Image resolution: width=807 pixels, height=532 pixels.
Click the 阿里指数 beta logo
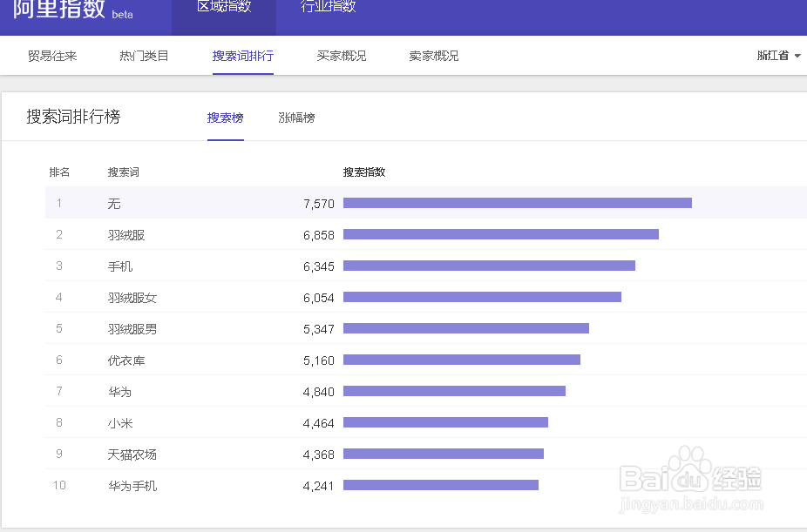tap(72, 10)
